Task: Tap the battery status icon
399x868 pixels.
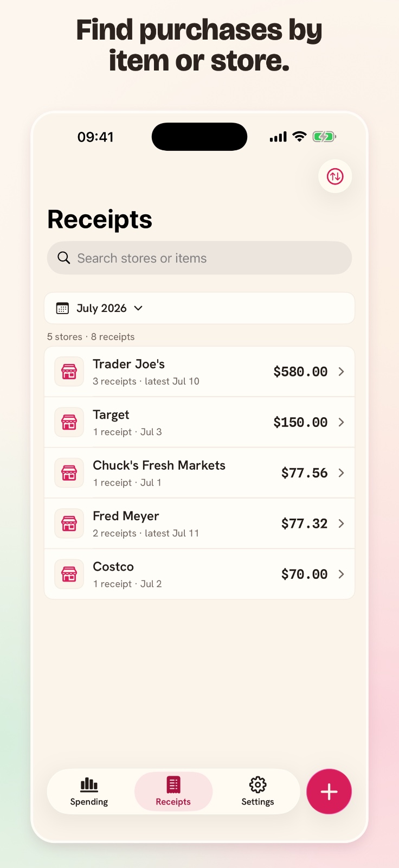Action: (324, 137)
